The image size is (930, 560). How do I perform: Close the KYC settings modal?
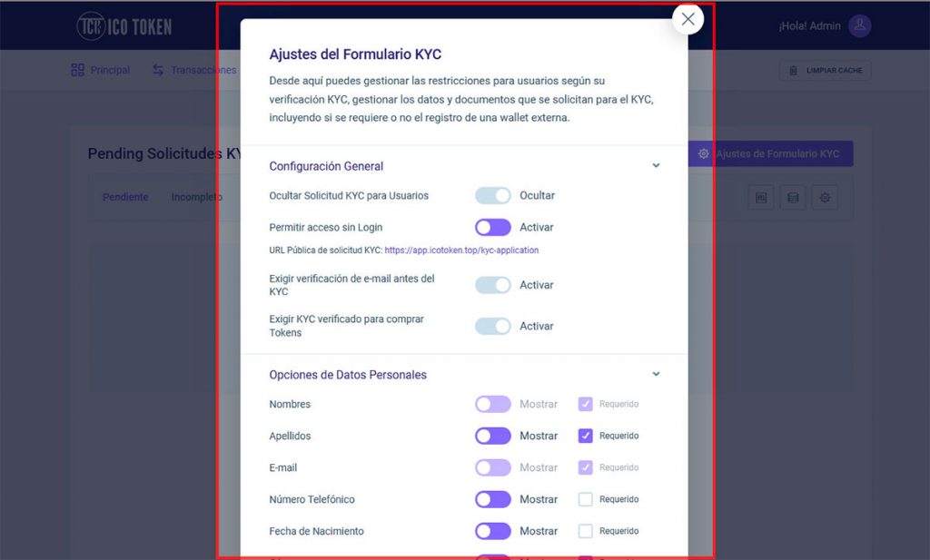688,19
